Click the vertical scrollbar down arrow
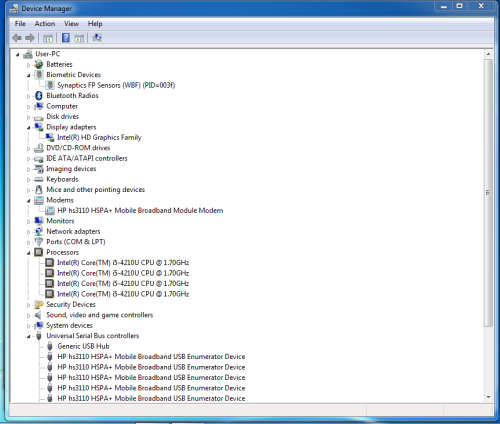500x424 pixels. (488, 397)
